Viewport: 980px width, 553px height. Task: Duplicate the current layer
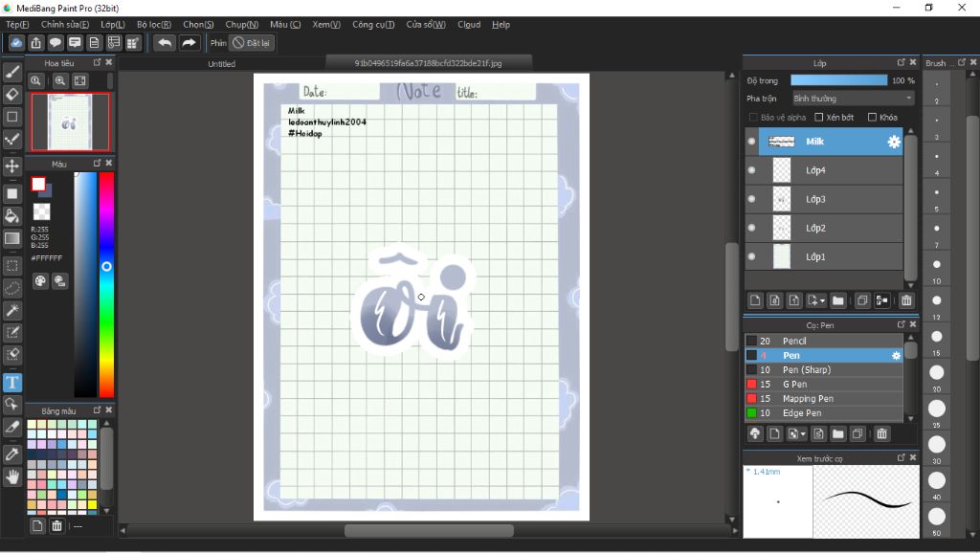click(x=862, y=300)
